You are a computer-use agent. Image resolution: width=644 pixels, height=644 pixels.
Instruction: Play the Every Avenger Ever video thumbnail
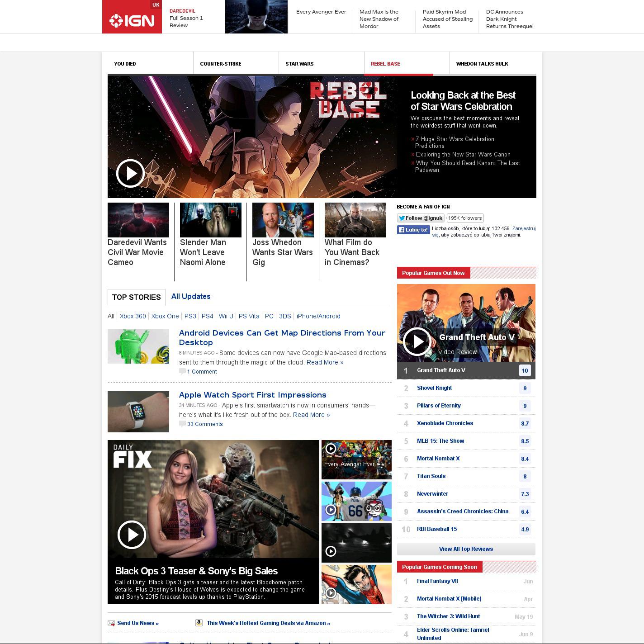click(x=331, y=449)
